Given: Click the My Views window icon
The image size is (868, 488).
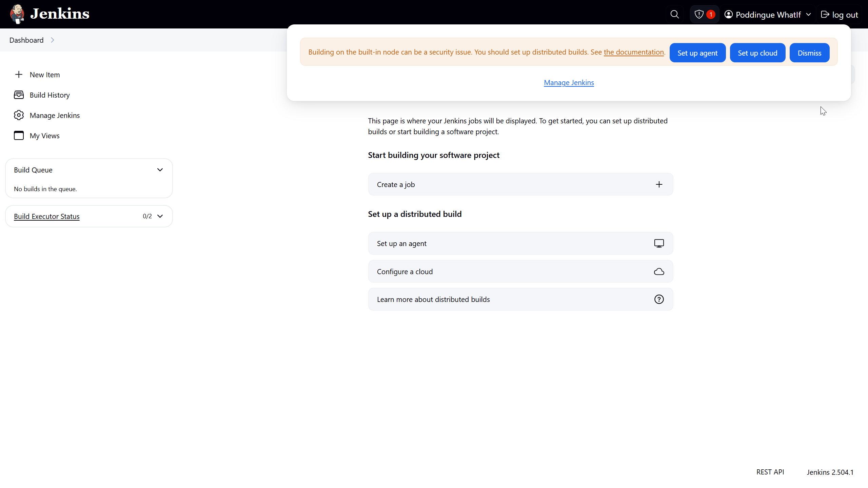Looking at the screenshot, I should [x=19, y=136].
